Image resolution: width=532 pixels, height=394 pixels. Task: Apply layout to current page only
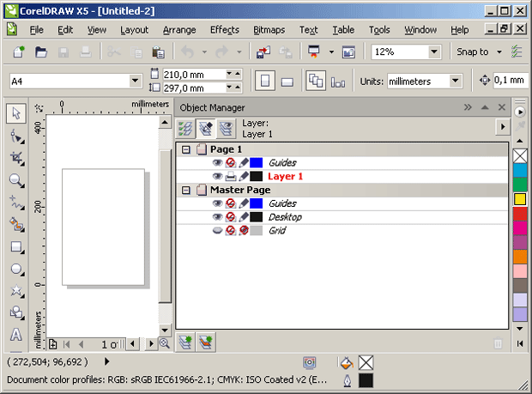pos(338,82)
